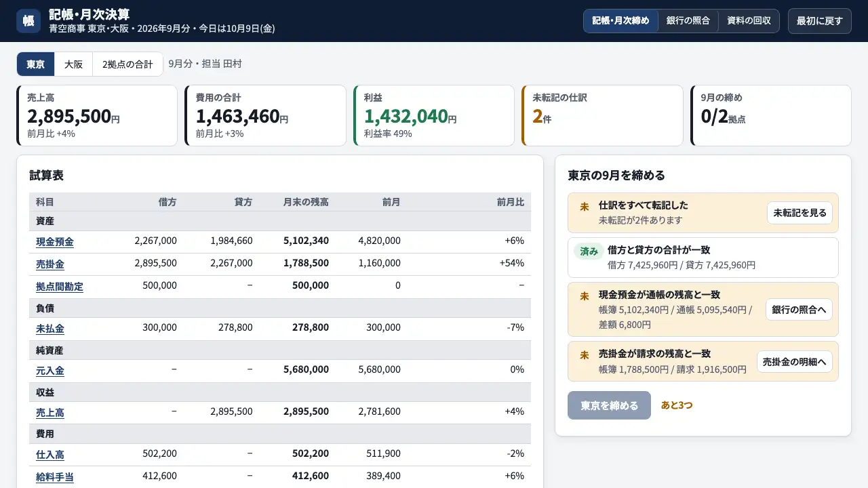Image resolution: width=868 pixels, height=488 pixels.
Task: Click the 売掛金 month-over-month value +54%
Action: coord(512,263)
